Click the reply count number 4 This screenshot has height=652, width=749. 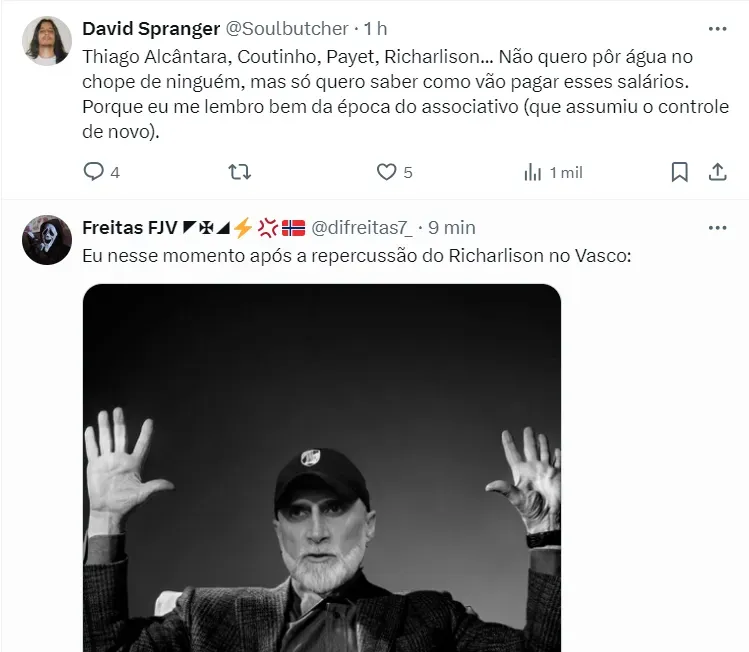point(115,172)
